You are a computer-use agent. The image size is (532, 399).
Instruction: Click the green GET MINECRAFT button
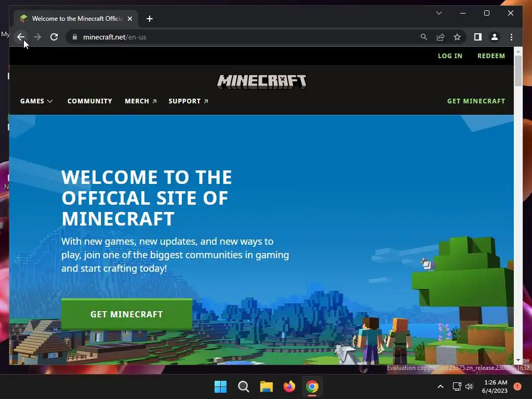127,314
